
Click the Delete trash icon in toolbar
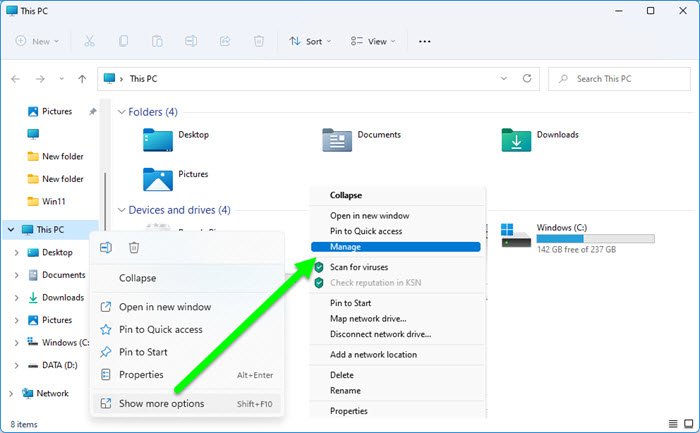click(259, 42)
